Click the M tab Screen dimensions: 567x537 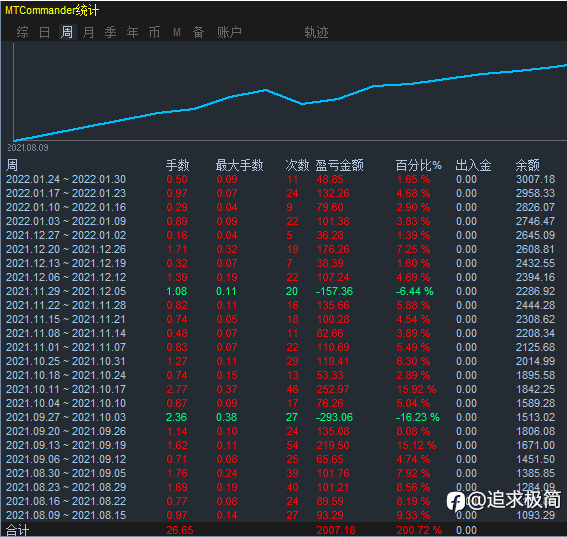click(x=177, y=32)
